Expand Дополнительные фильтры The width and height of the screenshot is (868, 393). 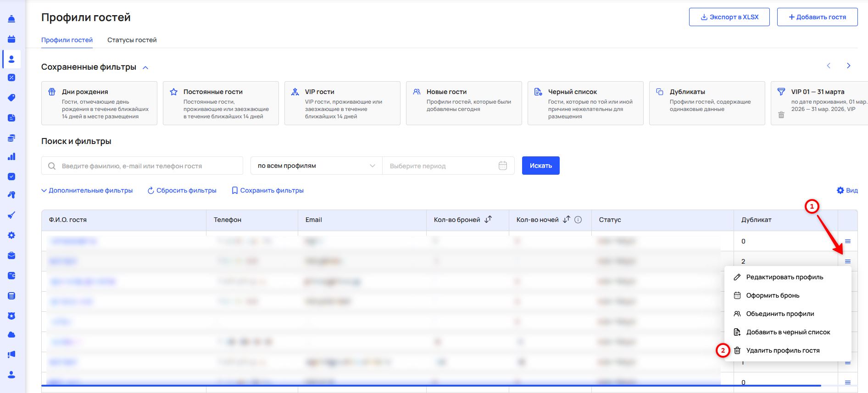[x=87, y=190]
